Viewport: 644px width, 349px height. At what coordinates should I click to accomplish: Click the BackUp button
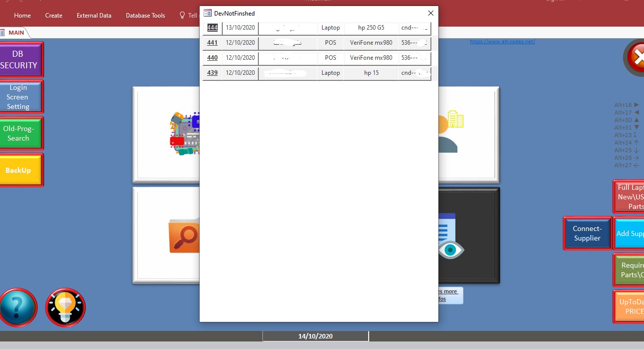tap(21, 170)
